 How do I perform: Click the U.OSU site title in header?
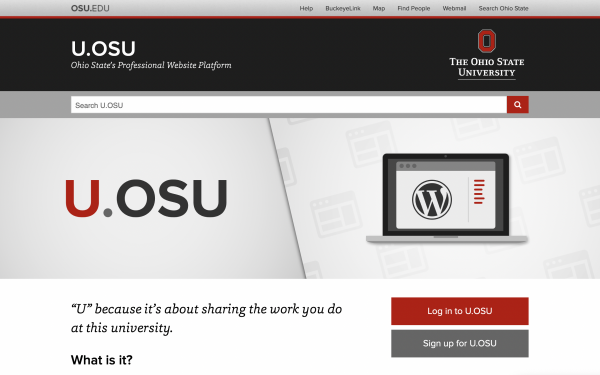[103, 49]
